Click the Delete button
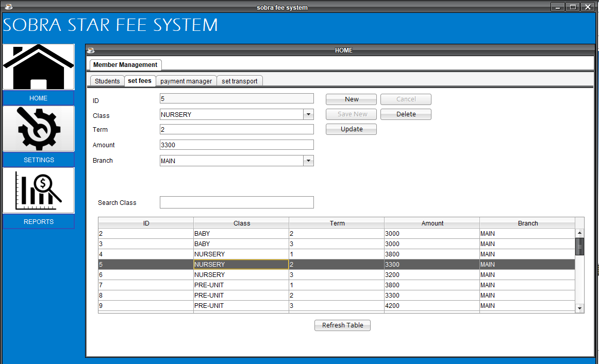The width and height of the screenshot is (599, 364). (406, 114)
